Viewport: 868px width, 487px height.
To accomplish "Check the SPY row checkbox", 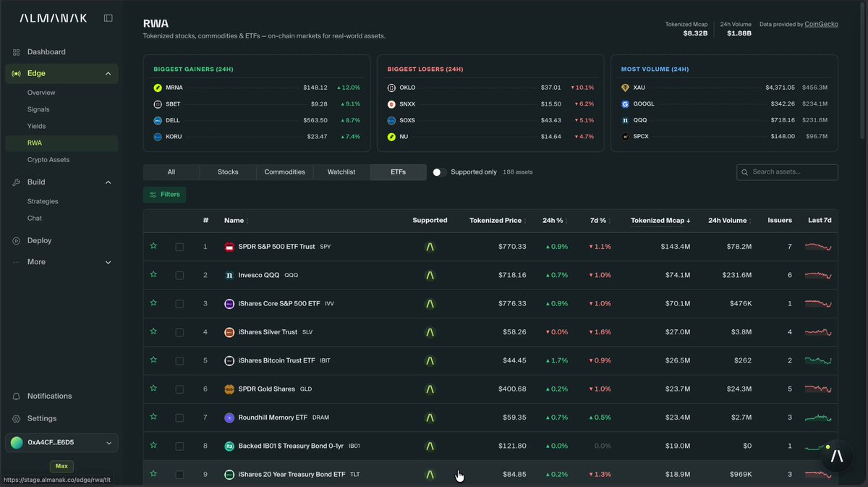I will (179, 247).
